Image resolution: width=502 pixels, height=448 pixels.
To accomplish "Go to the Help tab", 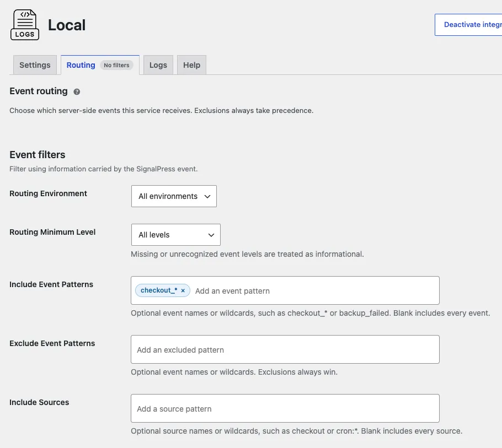I will (192, 65).
